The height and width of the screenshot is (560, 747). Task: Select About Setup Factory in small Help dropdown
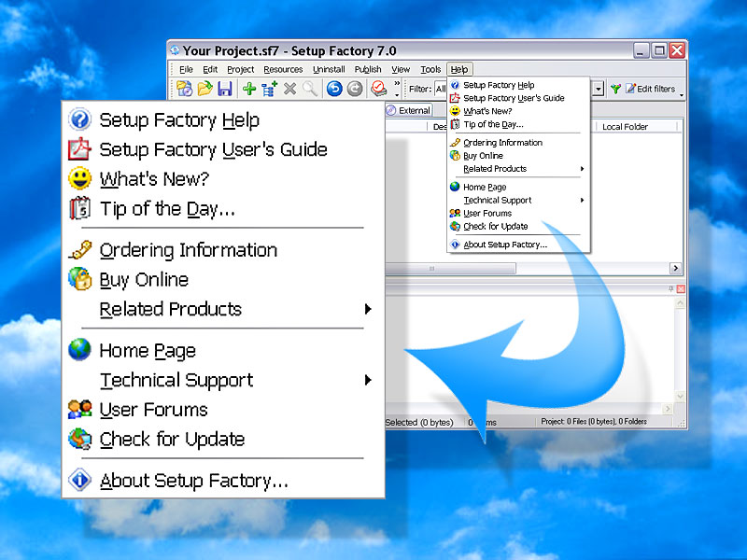[x=519, y=245]
